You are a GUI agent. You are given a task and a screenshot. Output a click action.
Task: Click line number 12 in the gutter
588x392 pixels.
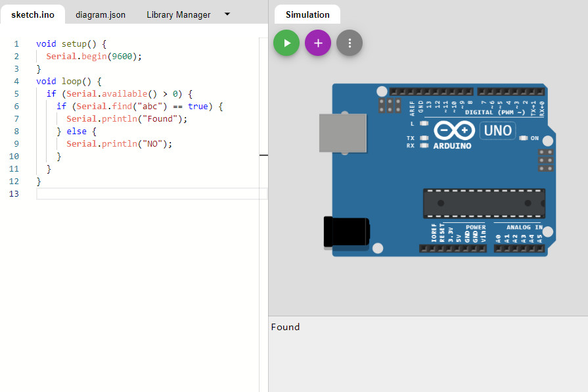(x=14, y=182)
